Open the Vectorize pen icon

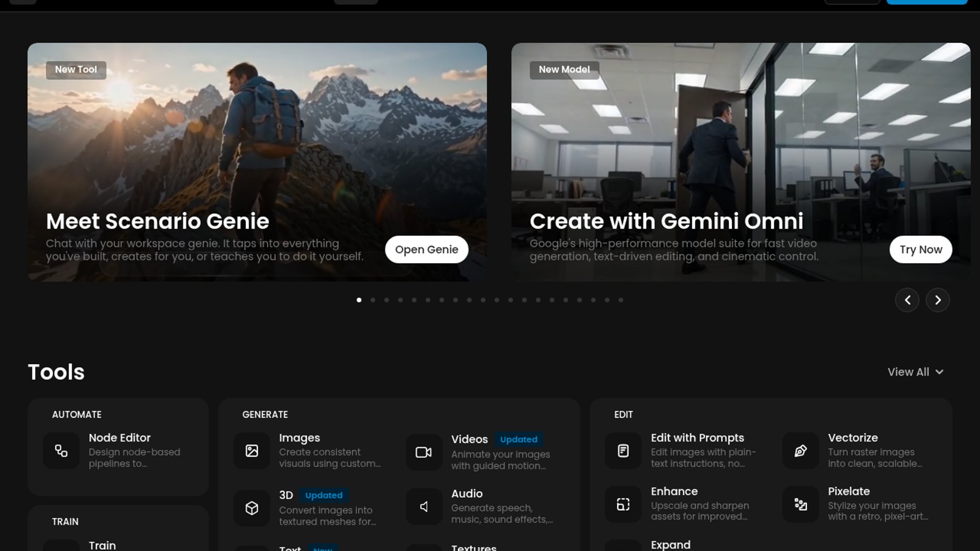[x=801, y=450]
